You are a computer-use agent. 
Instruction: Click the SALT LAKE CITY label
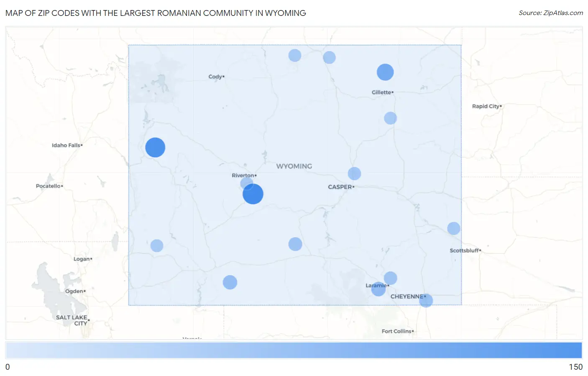pyautogui.click(x=72, y=320)
